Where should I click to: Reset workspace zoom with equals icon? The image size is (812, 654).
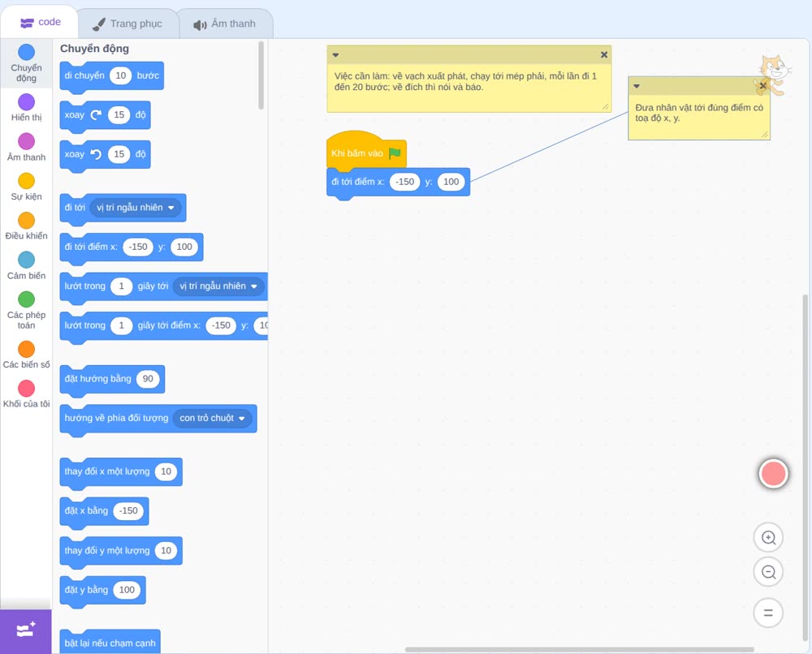(768, 613)
